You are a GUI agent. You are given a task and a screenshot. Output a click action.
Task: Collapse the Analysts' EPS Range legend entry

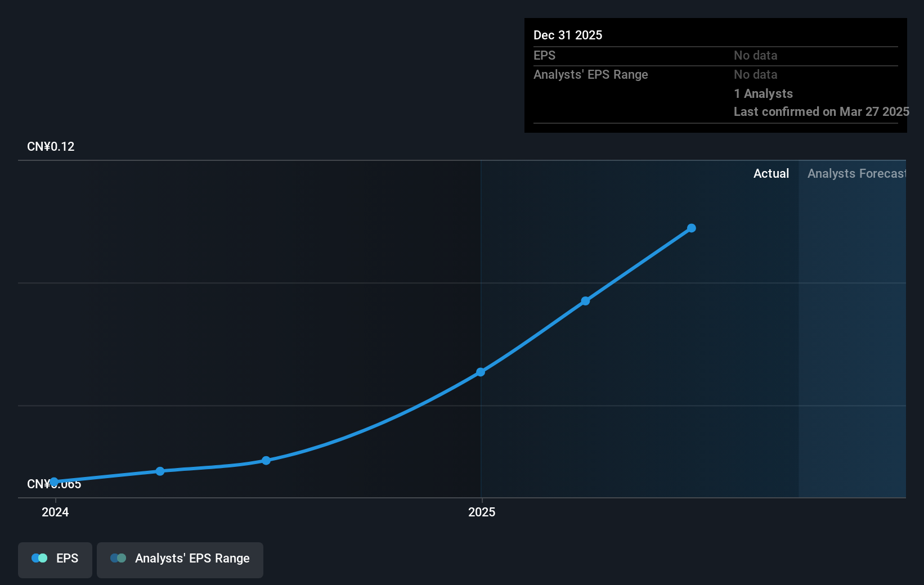point(180,559)
